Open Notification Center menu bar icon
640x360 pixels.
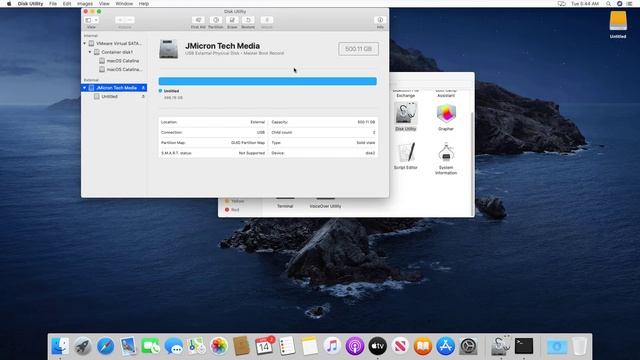pyautogui.click(x=630, y=4)
